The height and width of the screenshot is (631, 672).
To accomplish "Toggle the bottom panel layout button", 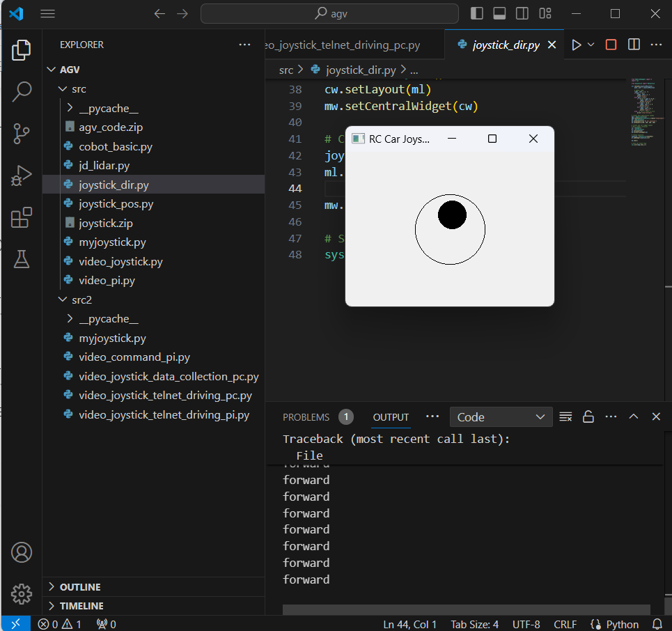I will point(499,13).
